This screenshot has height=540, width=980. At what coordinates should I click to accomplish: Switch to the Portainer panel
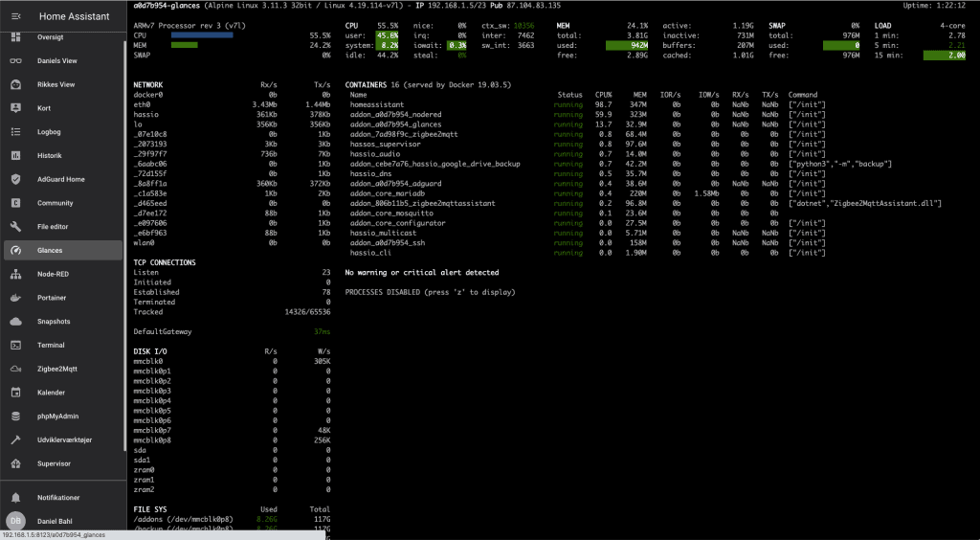[52, 298]
